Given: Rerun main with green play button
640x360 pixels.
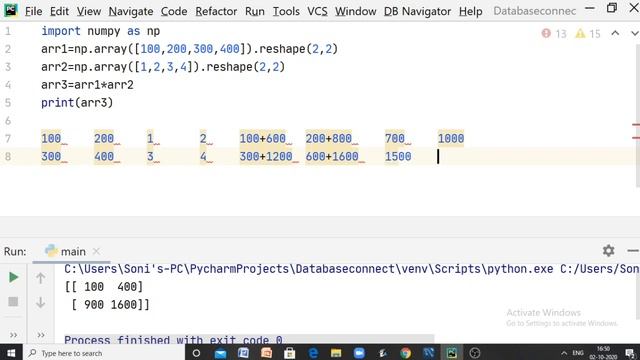Looking at the screenshot, I should 13,278.
